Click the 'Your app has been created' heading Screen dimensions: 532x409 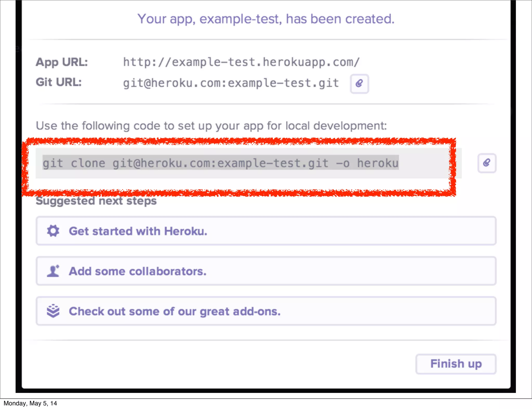point(266,19)
